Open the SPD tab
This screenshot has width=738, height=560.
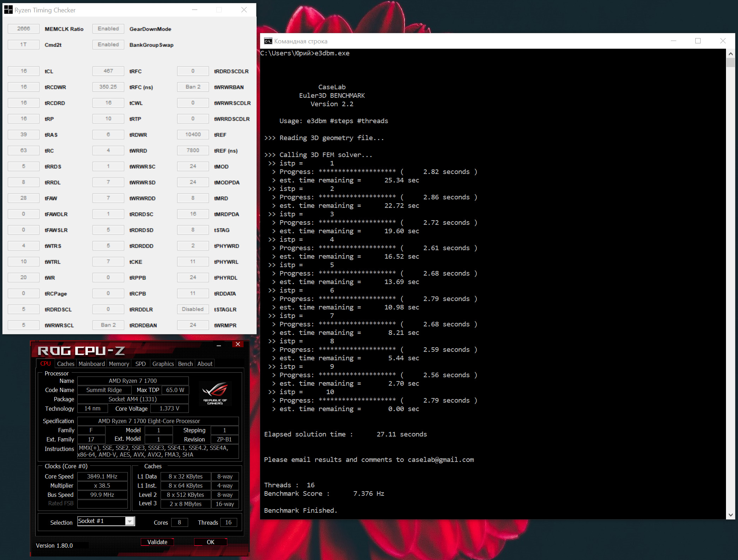pyautogui.click(x=140, y=364)
